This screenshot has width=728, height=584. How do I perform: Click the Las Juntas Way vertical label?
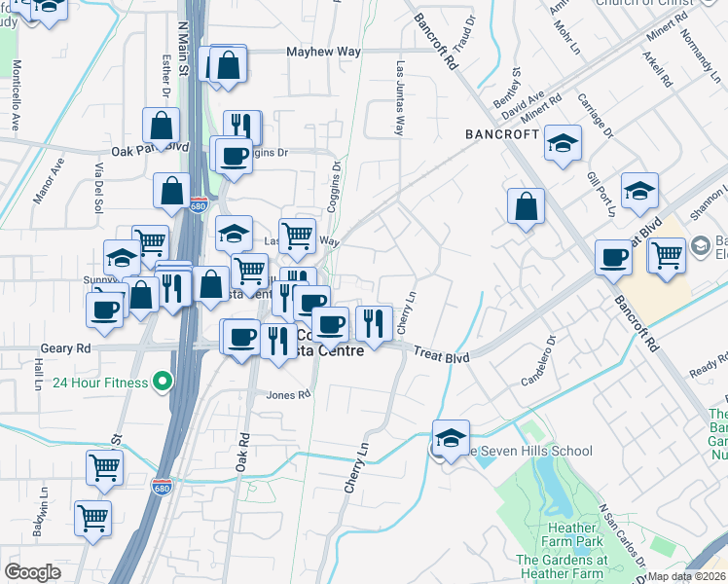pos(400,98)
